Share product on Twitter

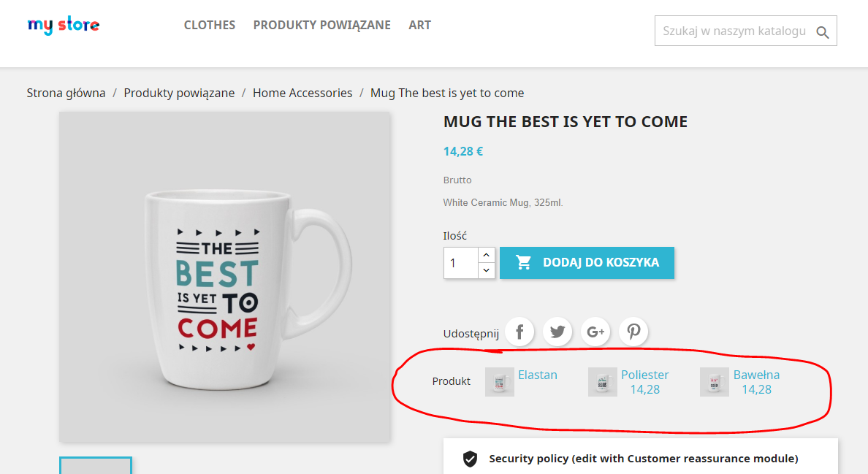[557, 332]
